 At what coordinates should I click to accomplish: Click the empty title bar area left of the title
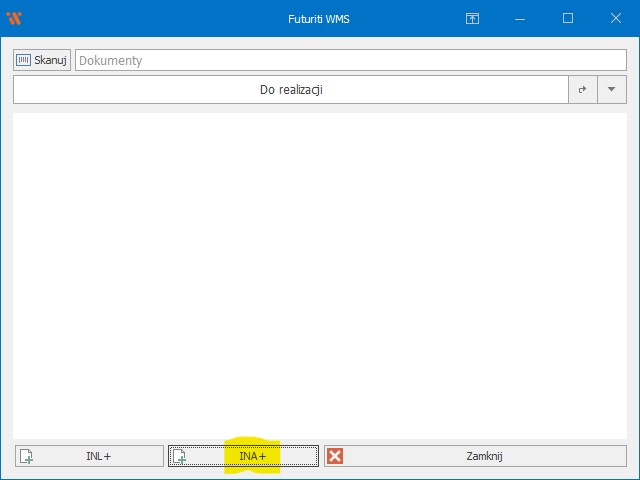click(150, 18)
